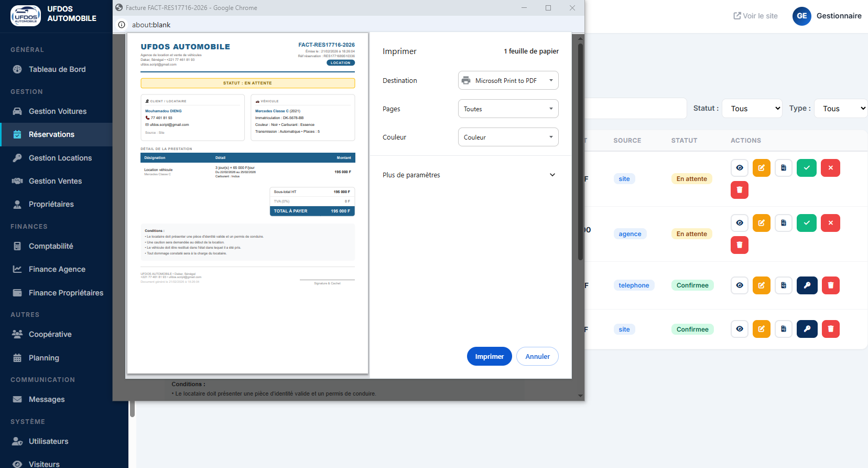
Task: Click key icon on the telephone reservation
Action: pos(807,285)
